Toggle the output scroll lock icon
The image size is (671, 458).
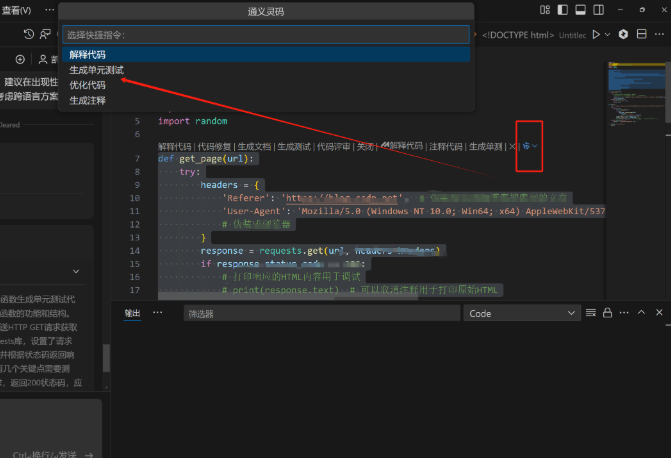pyautogui.click(x=607, y=313)
